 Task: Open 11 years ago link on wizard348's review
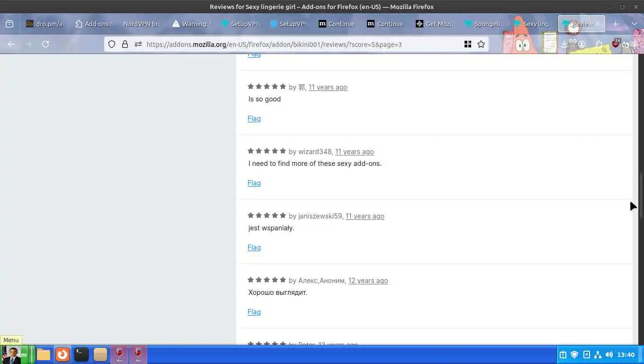click(355, 152)
